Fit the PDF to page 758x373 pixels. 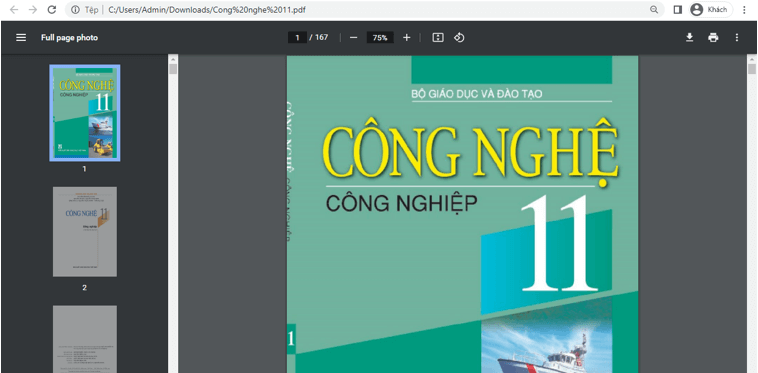438,38
